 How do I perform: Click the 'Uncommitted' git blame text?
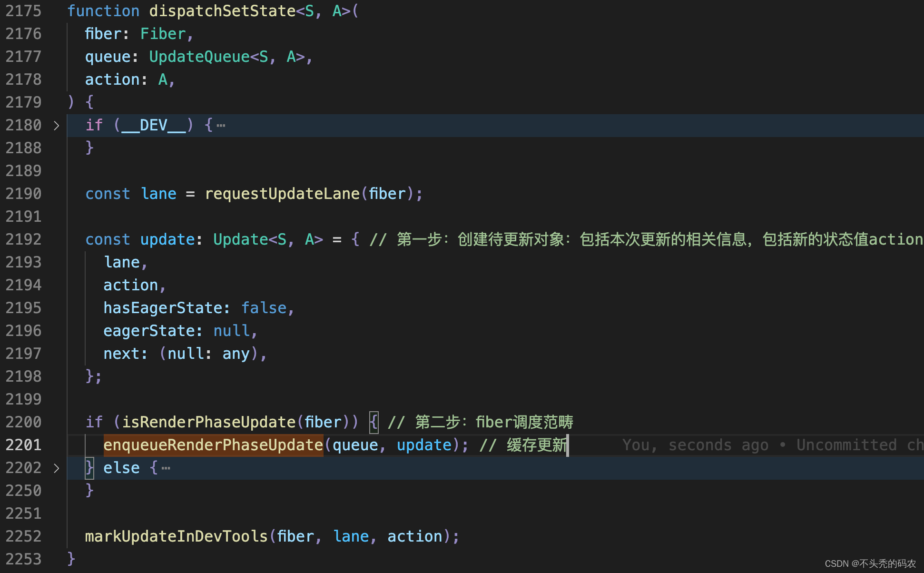tap(846, 445)
